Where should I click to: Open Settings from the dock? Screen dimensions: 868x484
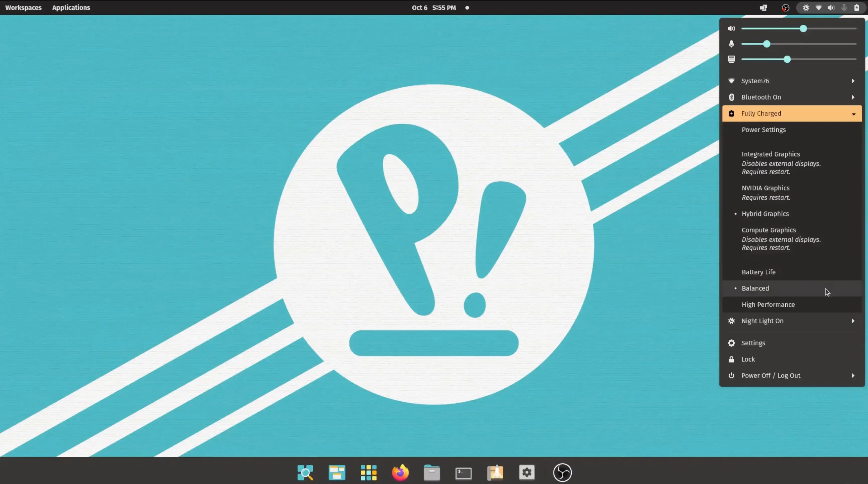527,472
